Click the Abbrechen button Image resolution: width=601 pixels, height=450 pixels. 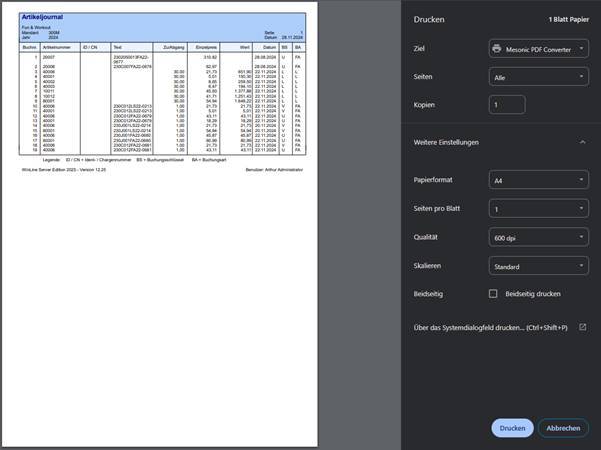click(563, 428)
